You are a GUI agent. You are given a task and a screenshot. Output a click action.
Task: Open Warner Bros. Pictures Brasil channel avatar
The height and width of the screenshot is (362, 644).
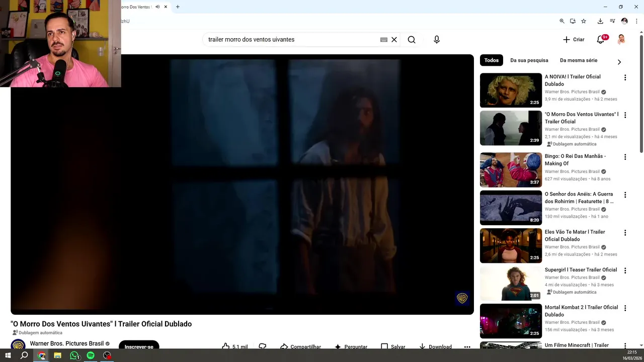coord(18,345)
